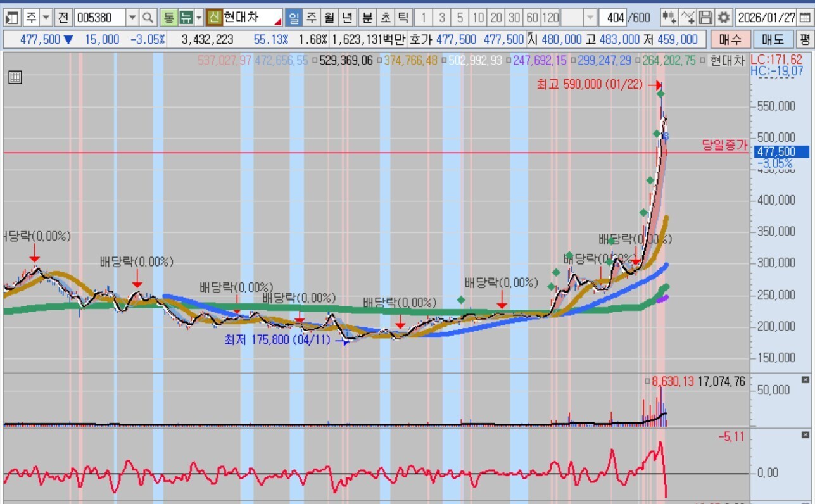Click the magnifier stock search icon
Viewport: 815px width, 504px height.
[x=148, y=17]
